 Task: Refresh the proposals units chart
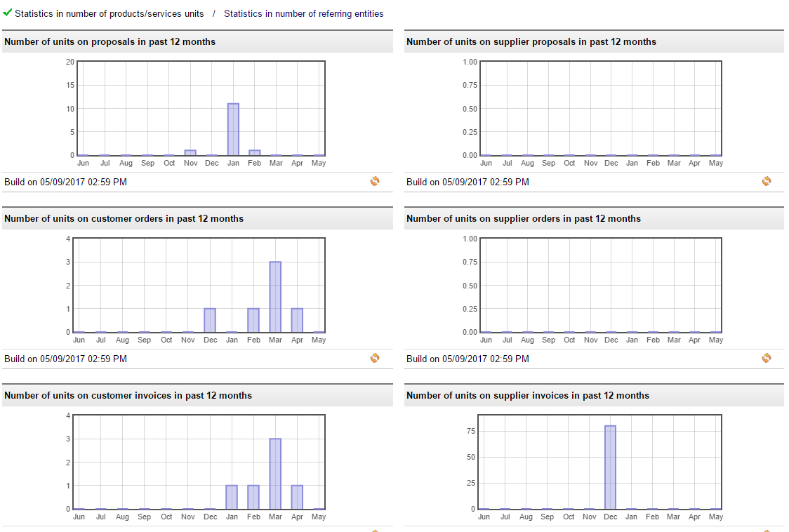[375, 181]
